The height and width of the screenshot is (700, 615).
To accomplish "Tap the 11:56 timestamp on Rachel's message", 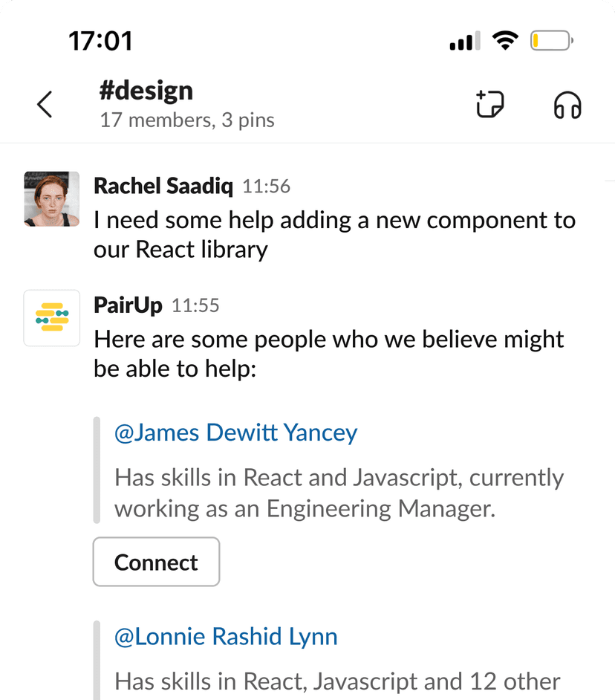I will click(270, 187).
